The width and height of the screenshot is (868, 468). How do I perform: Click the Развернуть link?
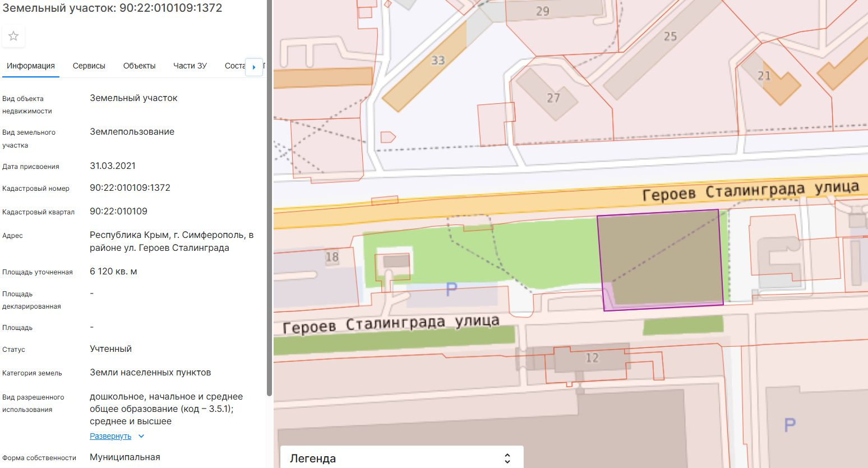coord(110,436)
